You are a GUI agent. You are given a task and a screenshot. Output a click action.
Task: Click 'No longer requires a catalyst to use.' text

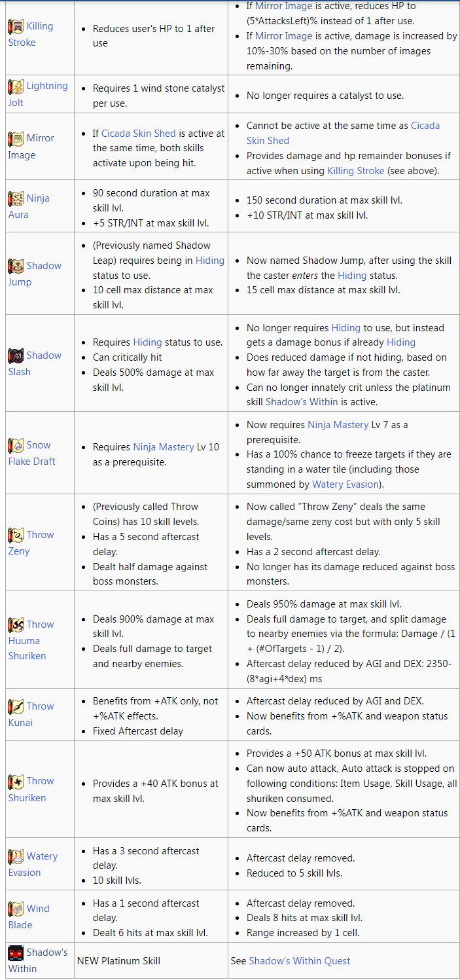[x=325, y=96]
